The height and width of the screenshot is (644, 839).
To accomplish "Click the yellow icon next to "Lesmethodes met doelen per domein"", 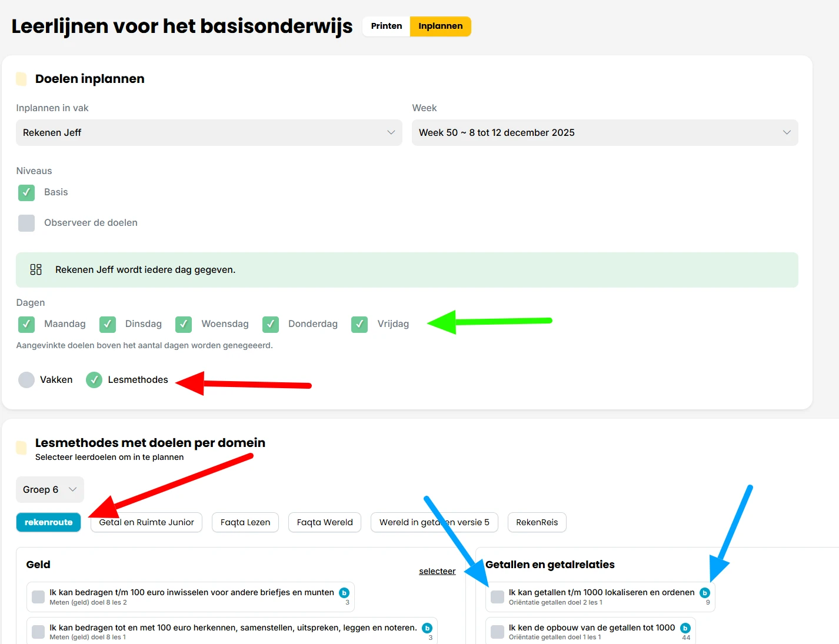I will point(21,448).
